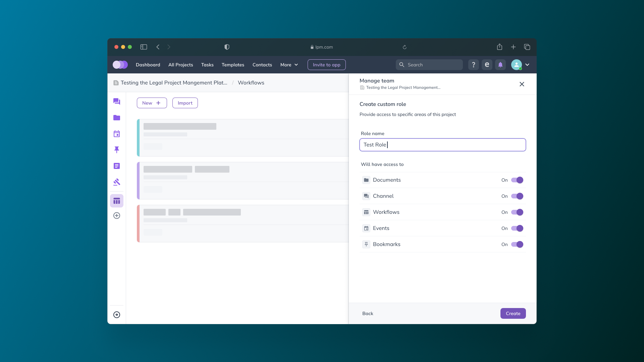This screenshot has height=362, width=644.
Task: Click the privacy shield icon in browser
Action: click(x=227, y=47)
